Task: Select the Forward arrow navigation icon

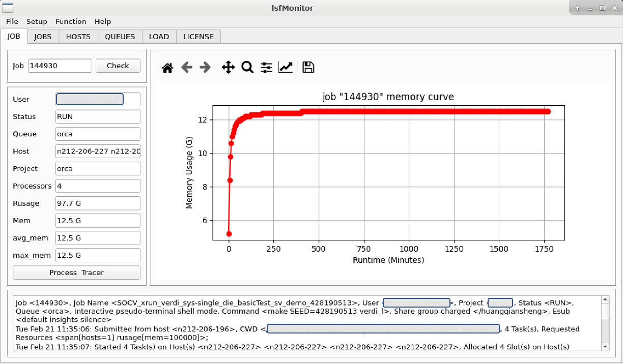Action: 205,67
